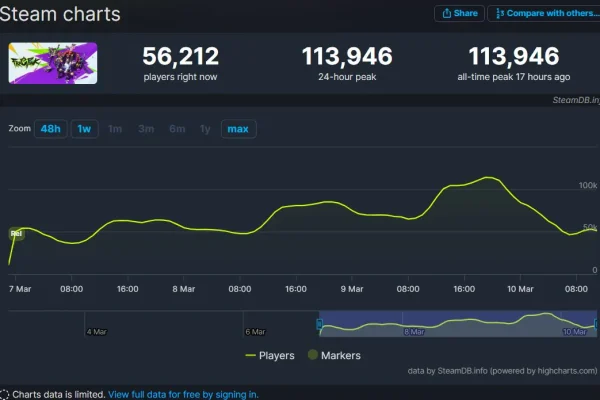Click the game capsule thumbnail
The image size is (600, 400).
(53, 63)
